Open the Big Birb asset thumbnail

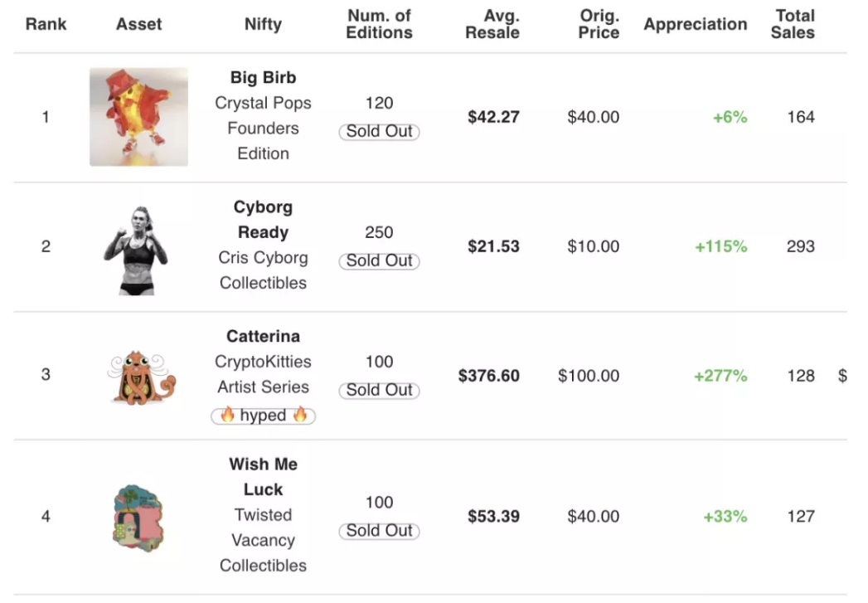(x=139, y=117)
